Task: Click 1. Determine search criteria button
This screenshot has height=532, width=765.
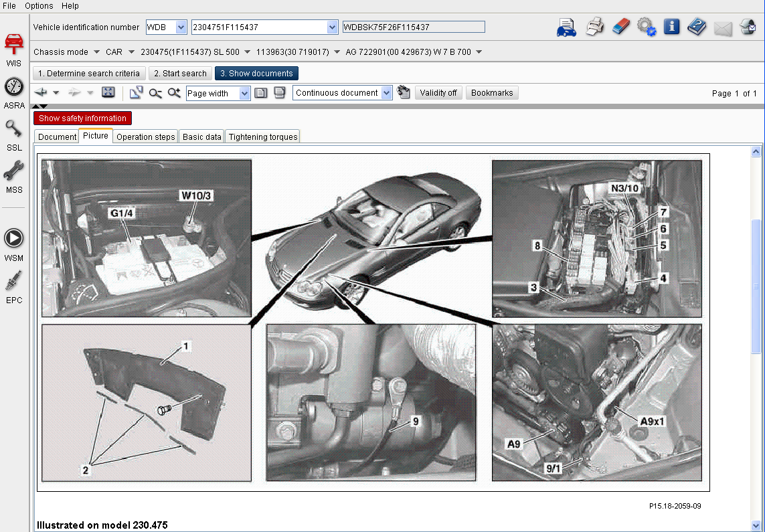Action: 89,73
